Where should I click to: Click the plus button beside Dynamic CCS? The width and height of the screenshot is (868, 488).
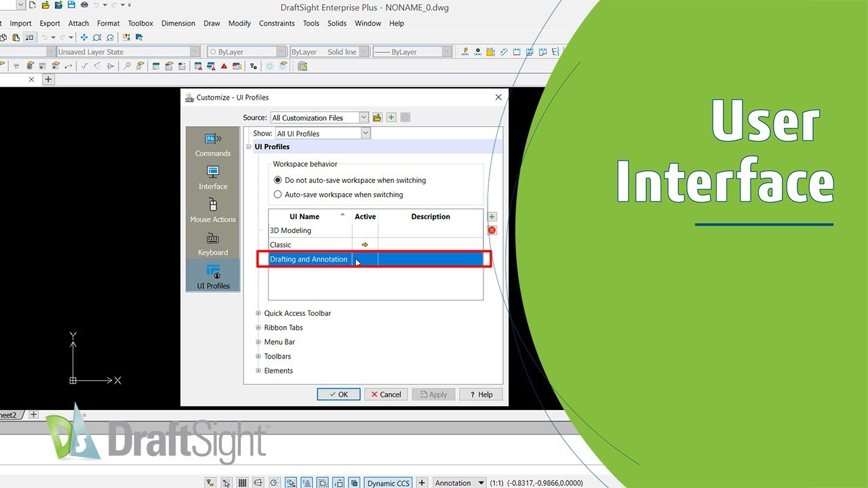pyautogui.click(x=422, y=483)
